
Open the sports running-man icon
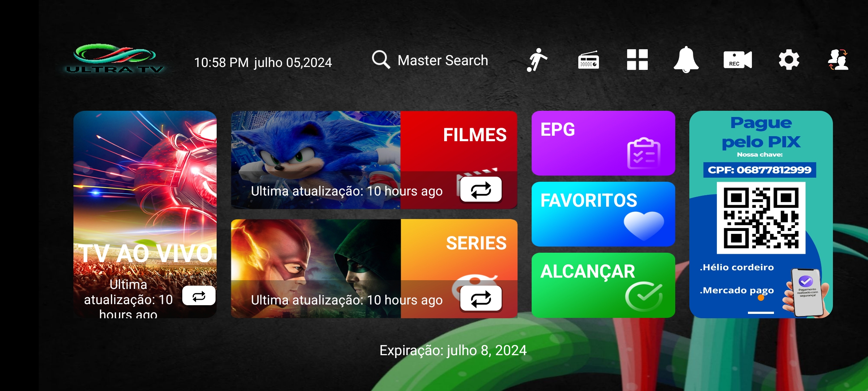click(x=537, y=60)
